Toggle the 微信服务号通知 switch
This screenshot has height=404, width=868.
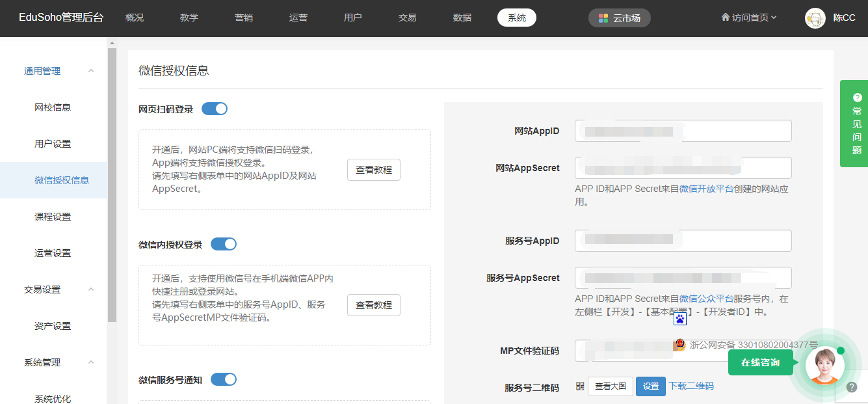(x=224, y=379)
